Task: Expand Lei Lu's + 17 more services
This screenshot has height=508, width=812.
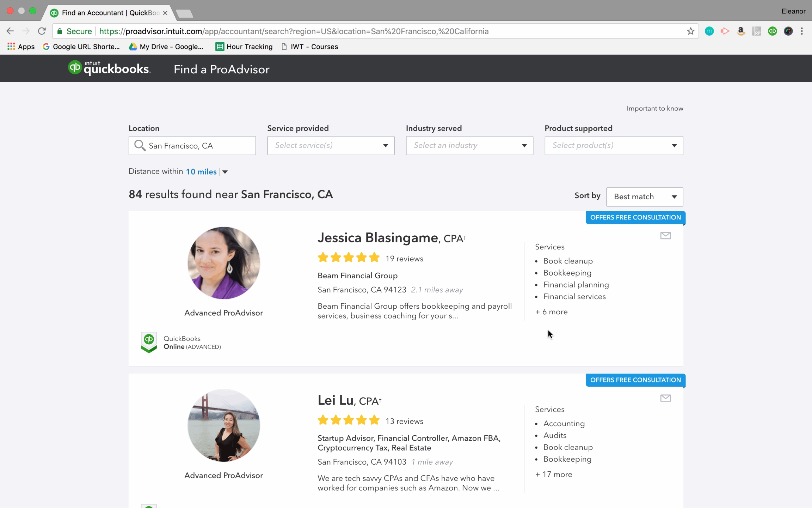Action: [x=553, y=474]
